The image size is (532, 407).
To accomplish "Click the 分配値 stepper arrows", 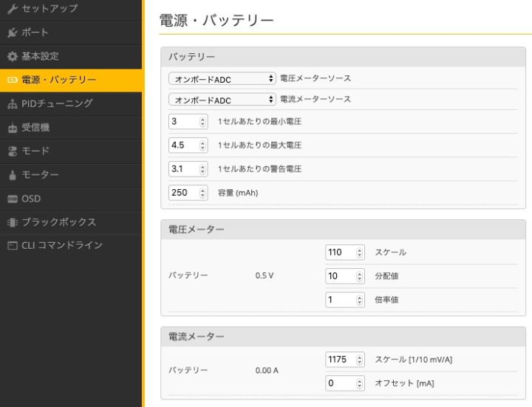I will 360,276.
